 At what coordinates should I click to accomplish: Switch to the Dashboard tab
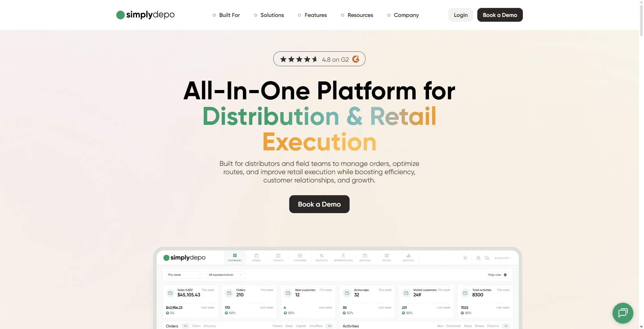pos(235,258)
